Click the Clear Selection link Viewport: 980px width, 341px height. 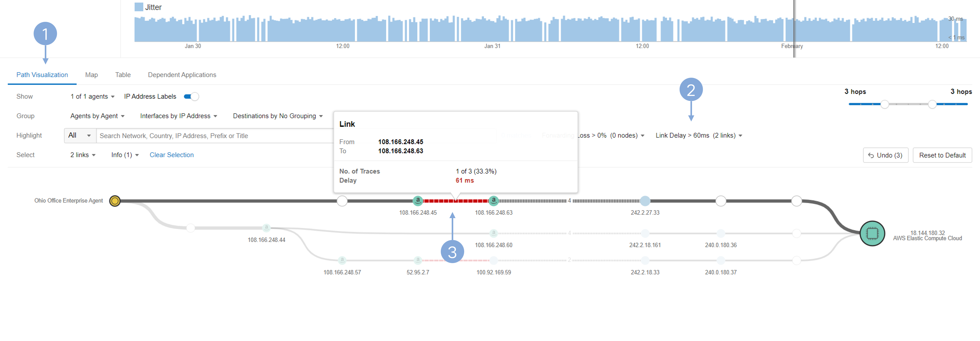(171, 155)
